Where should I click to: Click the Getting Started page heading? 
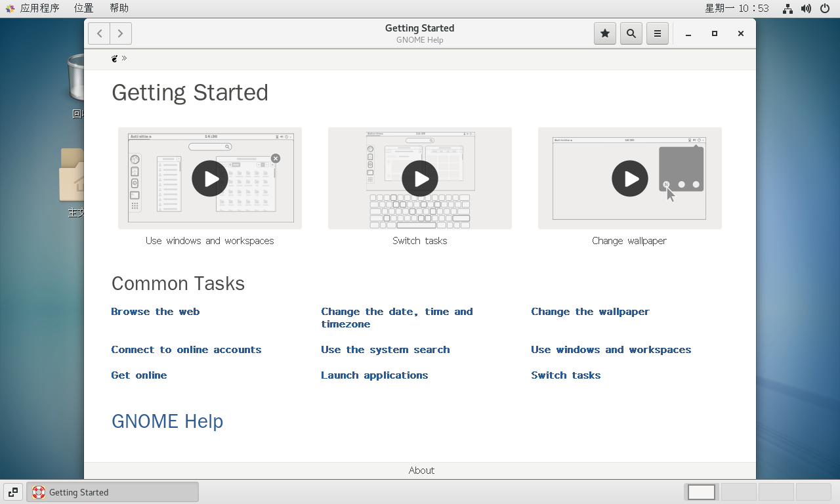190,93
